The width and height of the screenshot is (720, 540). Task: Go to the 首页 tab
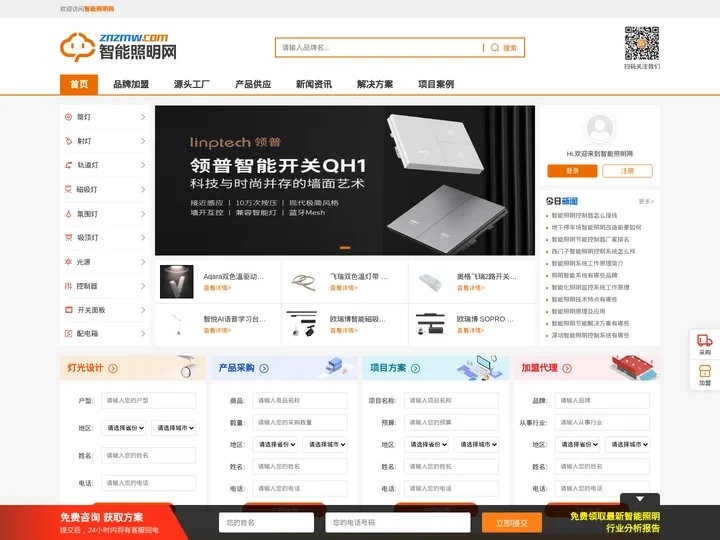coord(79,84)
